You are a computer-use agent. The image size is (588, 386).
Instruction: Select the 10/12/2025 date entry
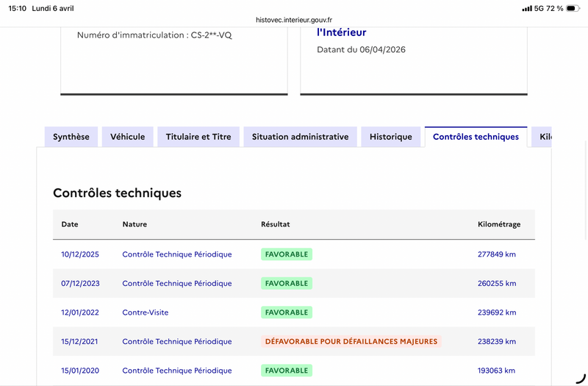click(80, 254)
